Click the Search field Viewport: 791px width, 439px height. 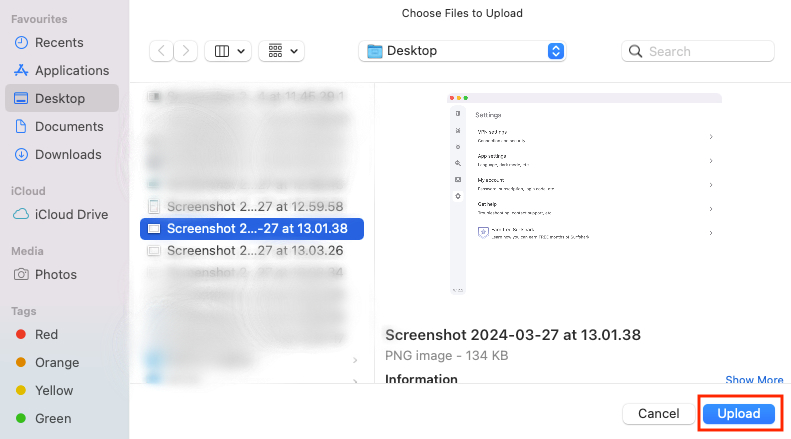tap(698, 51)
